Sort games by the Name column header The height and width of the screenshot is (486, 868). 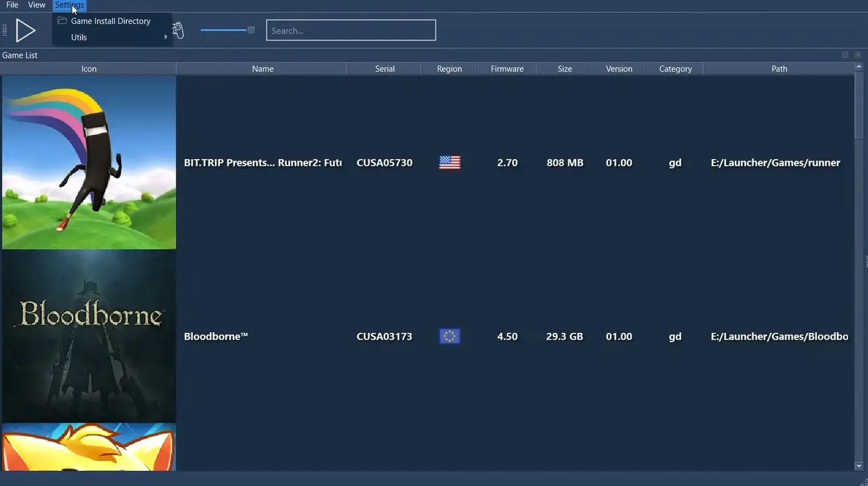click(262, 68)
